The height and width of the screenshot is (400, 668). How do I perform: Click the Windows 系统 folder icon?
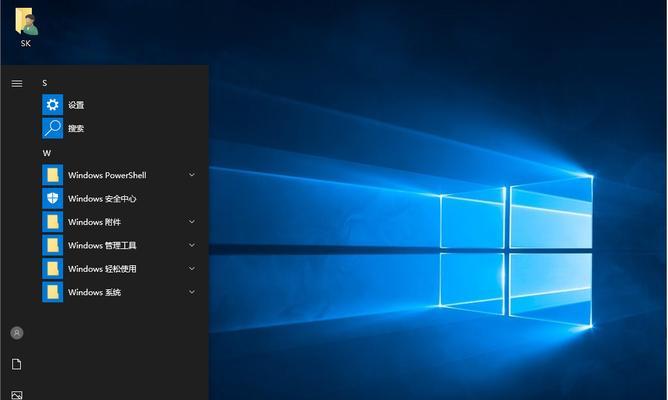(x=52, y=292)
